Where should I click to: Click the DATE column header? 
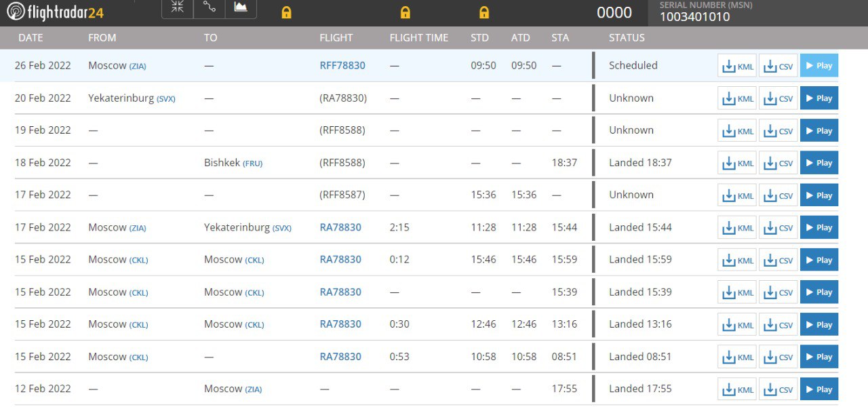pyautogui.click(x=31, y=38)
